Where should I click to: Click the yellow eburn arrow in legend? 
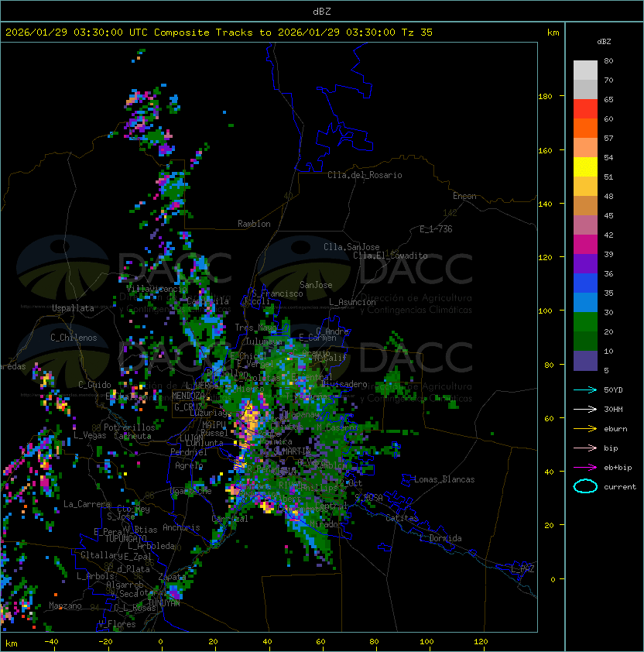click(585, 429)
